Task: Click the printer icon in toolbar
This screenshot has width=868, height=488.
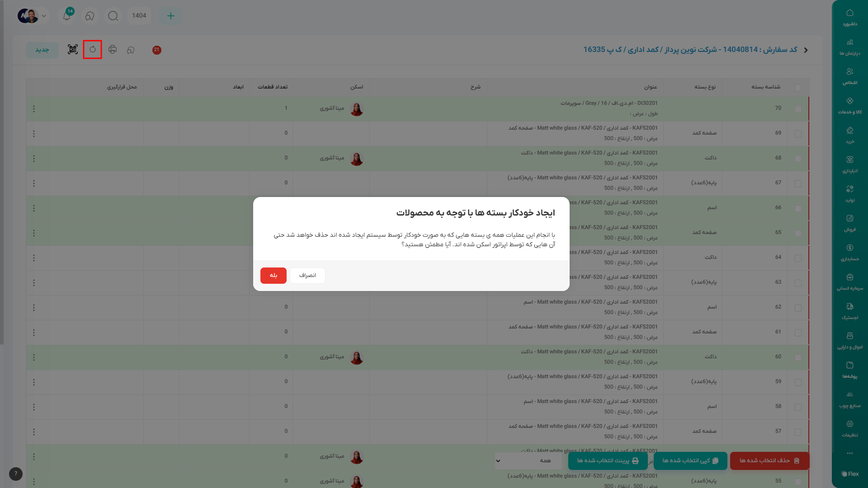Action: coord(113,49)
